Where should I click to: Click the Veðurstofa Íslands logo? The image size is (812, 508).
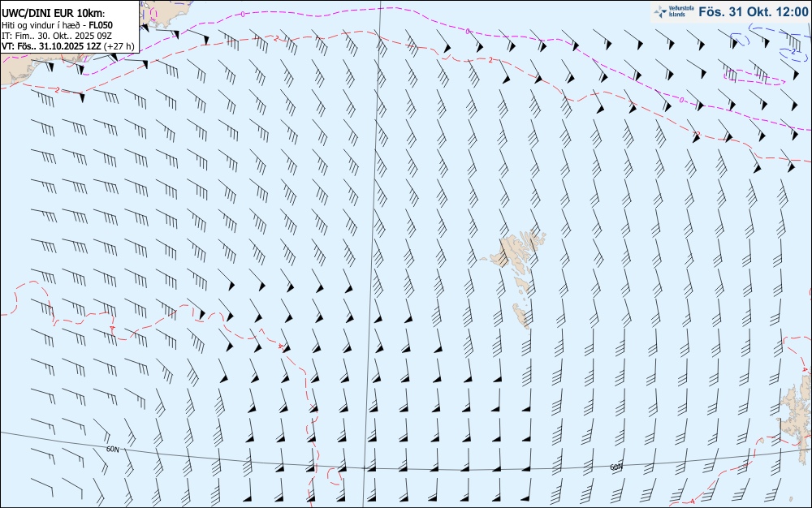tap(674, 11)
